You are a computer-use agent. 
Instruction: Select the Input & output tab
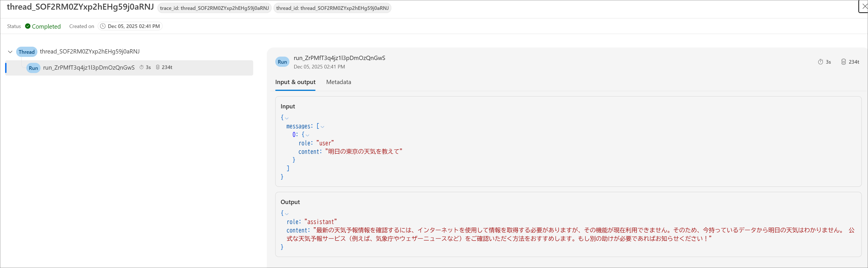point(295,82)
